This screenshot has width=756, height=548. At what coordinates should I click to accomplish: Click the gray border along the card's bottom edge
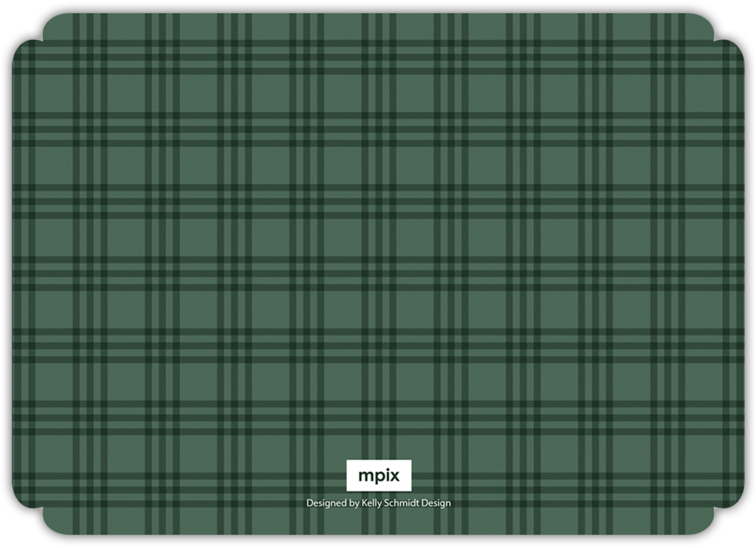click(x=378, y=541)
